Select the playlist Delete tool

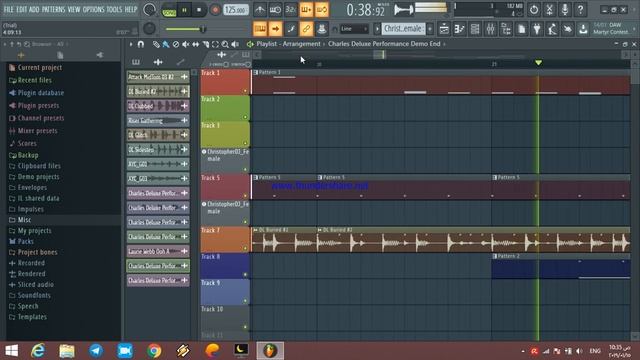(176, 44)
